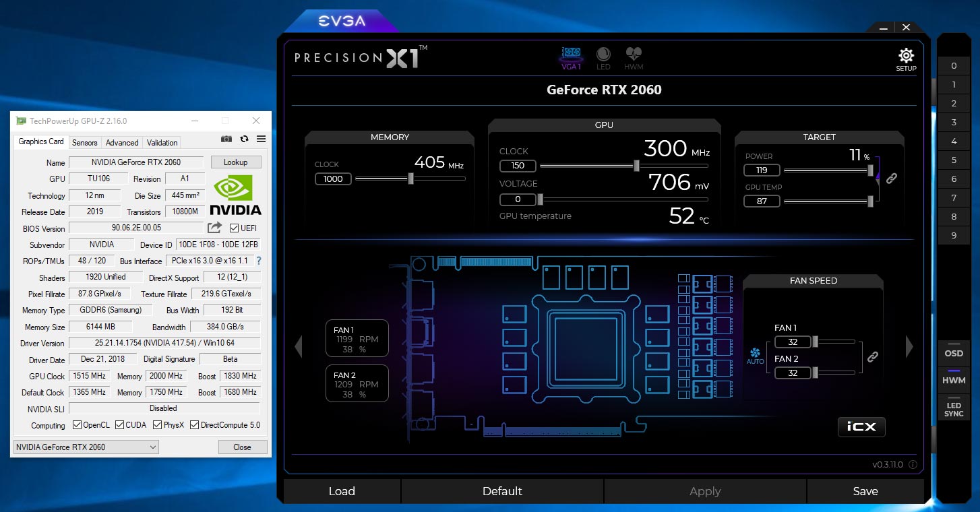Image resolution: width=980 pixels, height=512 pixels.
Task: Click the FAN 1 speed value field
Action: (793, 342)
